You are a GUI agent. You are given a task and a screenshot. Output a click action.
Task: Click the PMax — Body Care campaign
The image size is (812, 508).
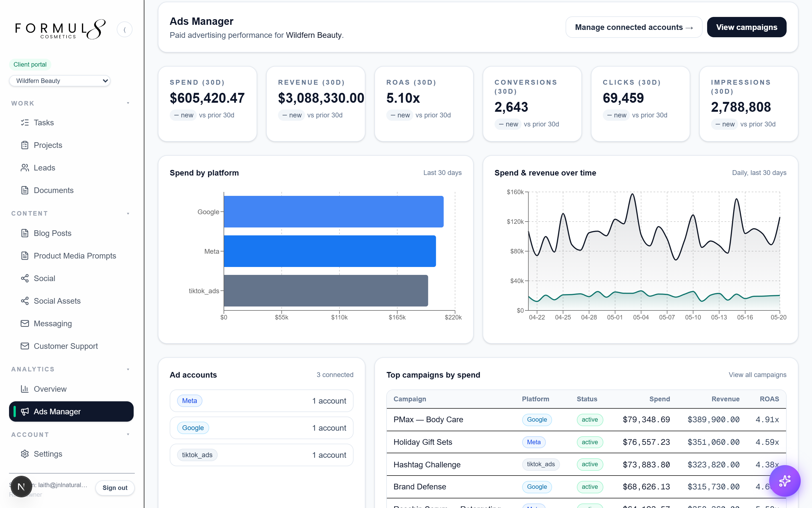click(x=428, y=419)
